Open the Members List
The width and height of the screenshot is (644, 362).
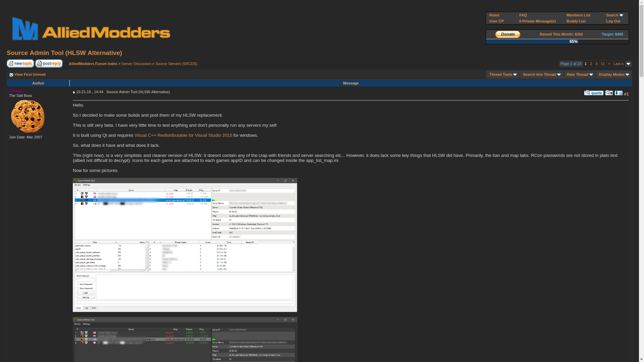pos(578,15)
